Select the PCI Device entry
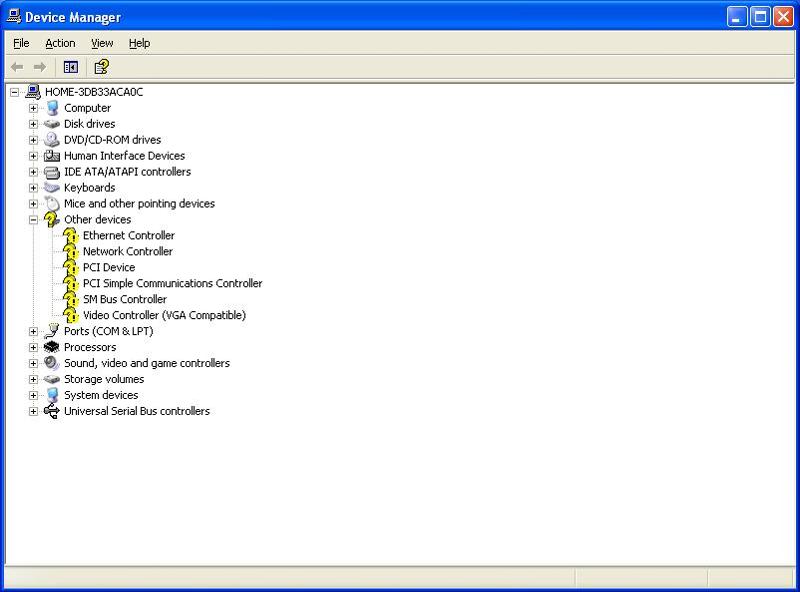 (x=109, y=267)
